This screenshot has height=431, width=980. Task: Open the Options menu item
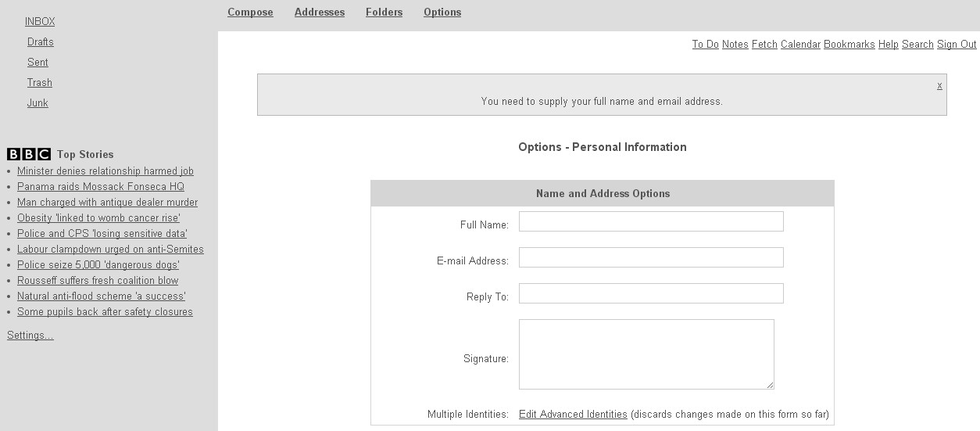(x=442, y=13)
